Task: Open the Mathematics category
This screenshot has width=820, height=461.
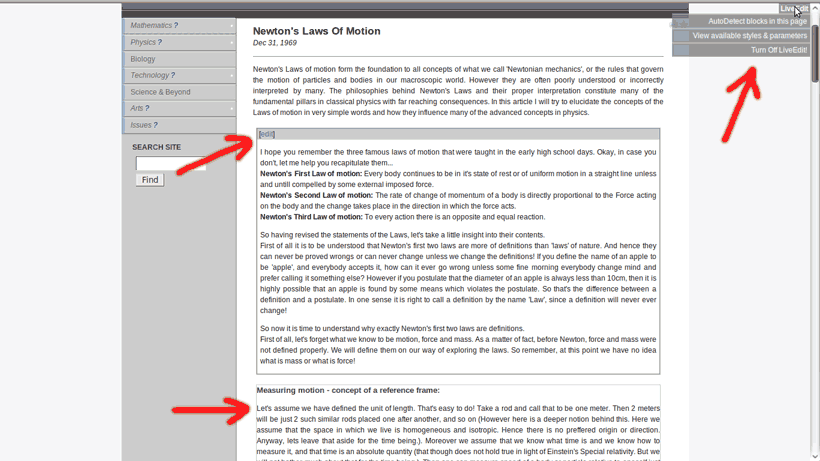Action: coord(151,25)
